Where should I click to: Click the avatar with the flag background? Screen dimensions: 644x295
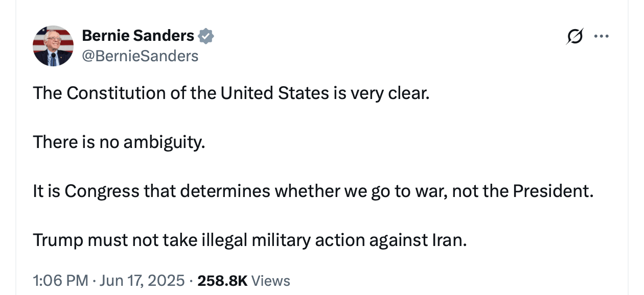[x=53, y=46]
